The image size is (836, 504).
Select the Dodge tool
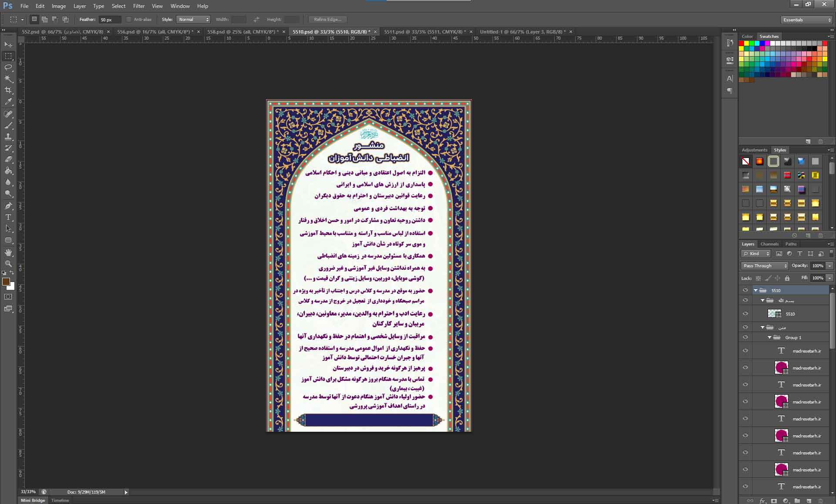click(x=8, y=194)
